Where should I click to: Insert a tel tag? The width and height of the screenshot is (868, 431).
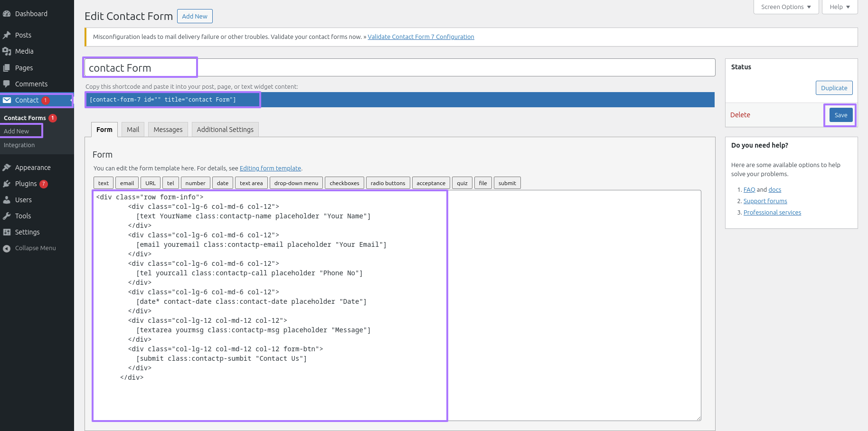coord(170,183)
